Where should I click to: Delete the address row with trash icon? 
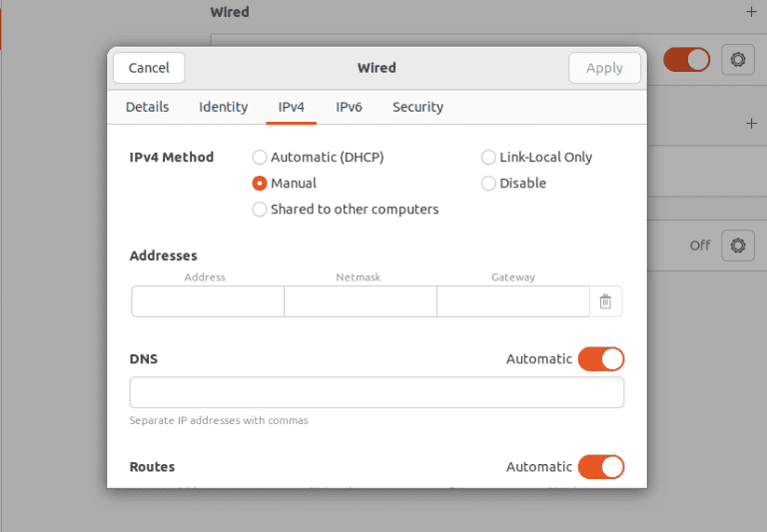605,301
